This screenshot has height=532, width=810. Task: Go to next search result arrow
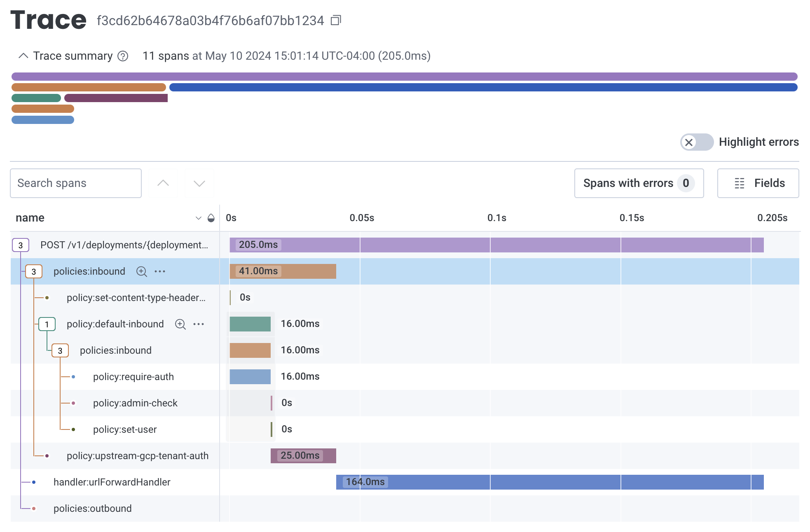point(199,183)
